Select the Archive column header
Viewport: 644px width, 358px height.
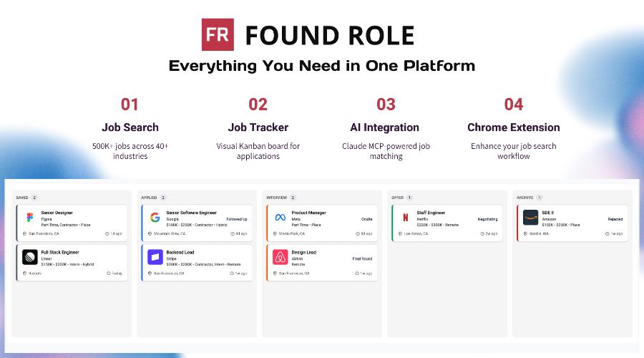(x=525, y=197)
